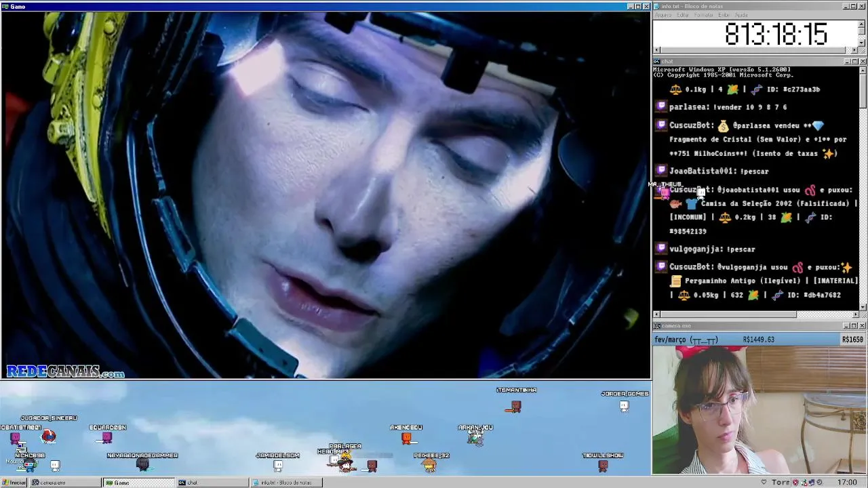Click EDUARDOSN character avatar
Image resolution: width=868 pixels, height=488 pixels.
(107, 439)
